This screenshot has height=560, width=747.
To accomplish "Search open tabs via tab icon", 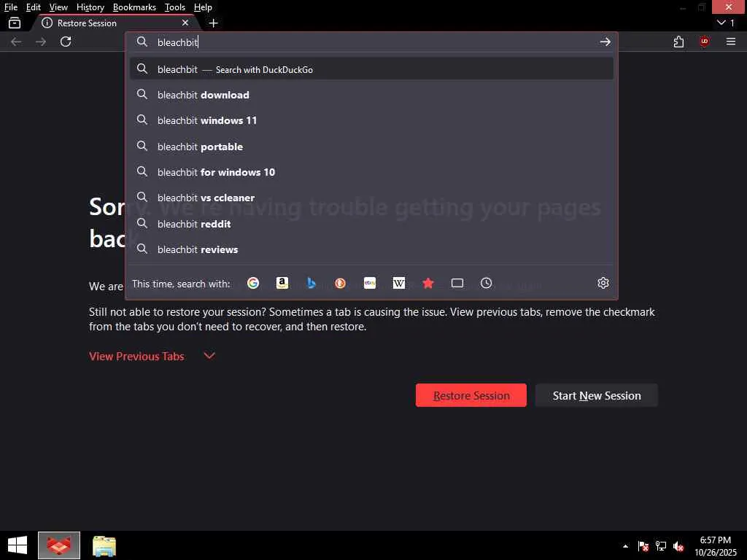I will (x=457, y=284).
